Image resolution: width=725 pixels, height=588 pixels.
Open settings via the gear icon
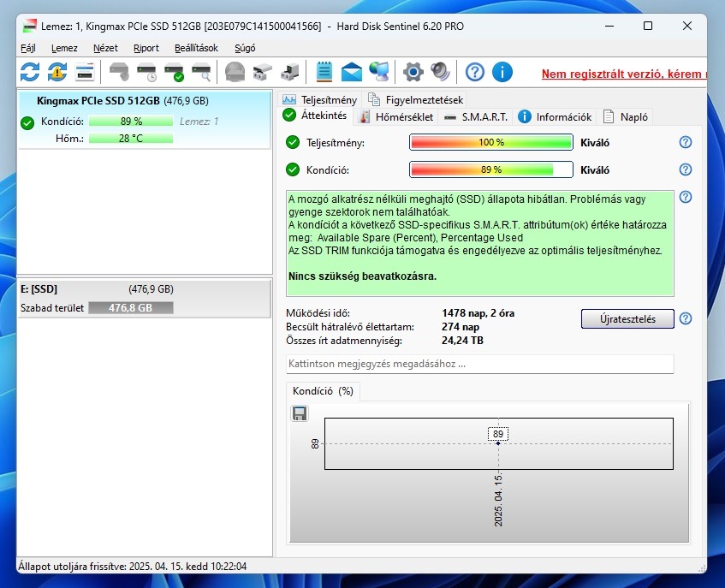[413, 73]
